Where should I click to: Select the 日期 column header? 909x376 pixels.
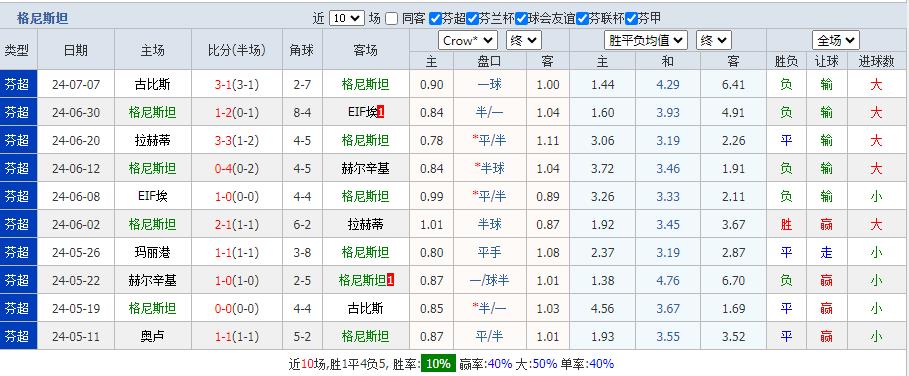76,50
